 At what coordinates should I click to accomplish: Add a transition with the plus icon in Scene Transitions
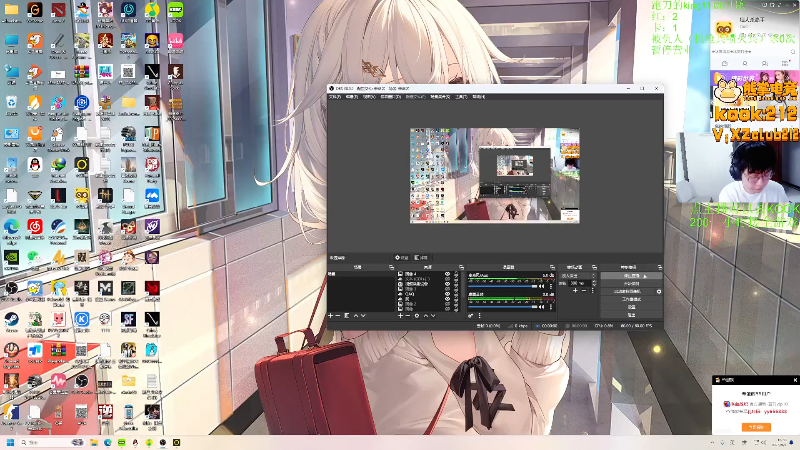(x=576, y=290)
